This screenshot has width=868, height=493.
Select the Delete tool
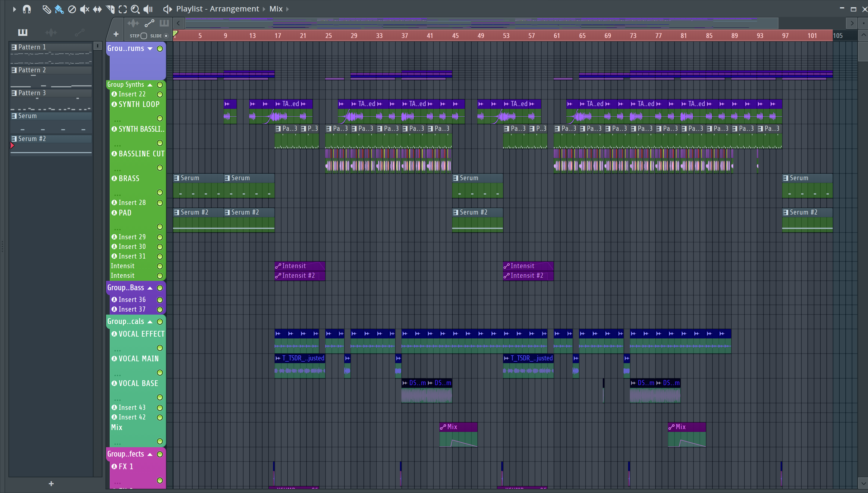(72, 9)
